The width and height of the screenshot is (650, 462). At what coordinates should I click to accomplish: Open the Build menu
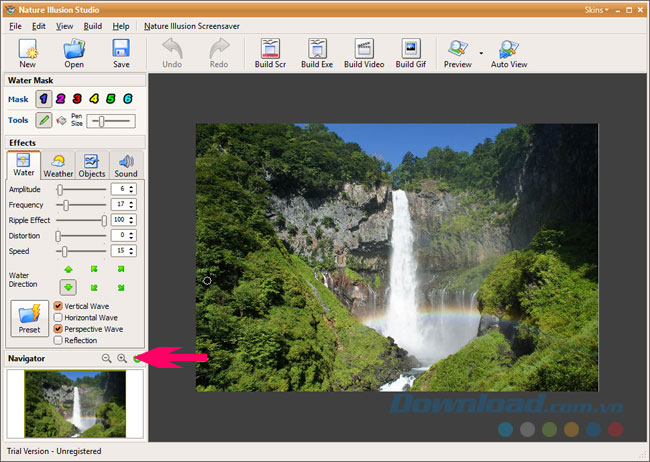tap(93, 25)
